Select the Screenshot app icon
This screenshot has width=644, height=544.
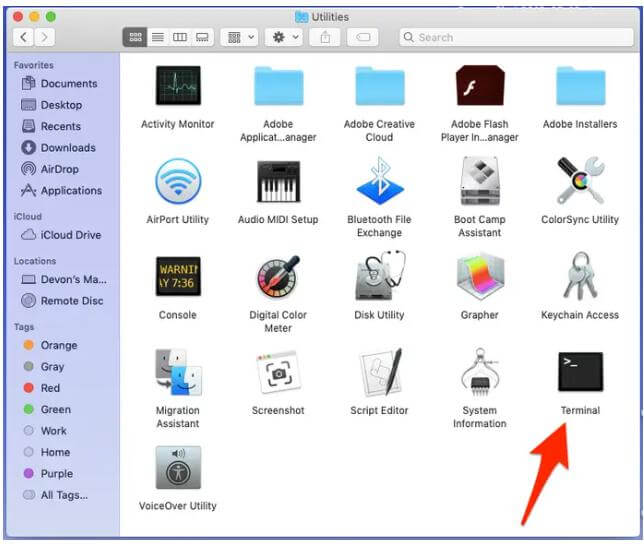(x=278, y=372)
